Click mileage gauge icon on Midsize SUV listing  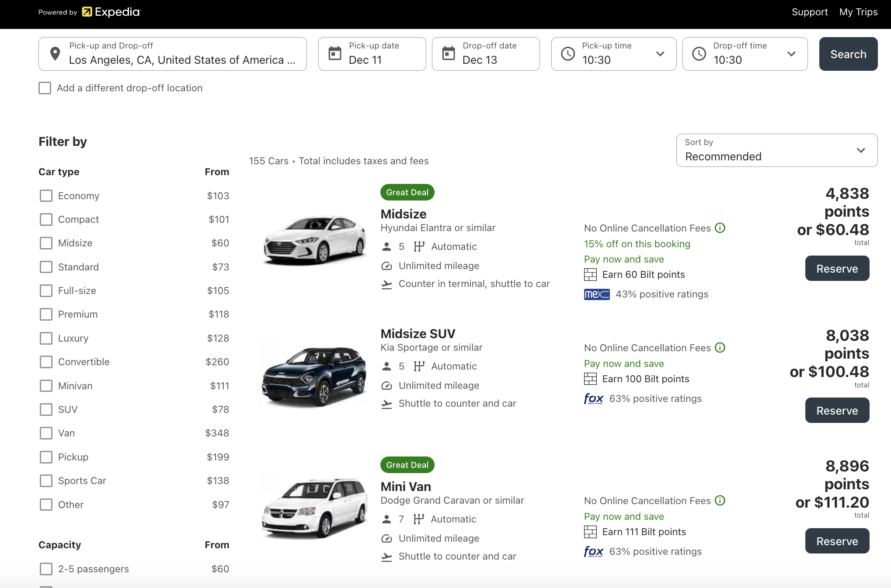pyautogui.click(x=386, y=385)
